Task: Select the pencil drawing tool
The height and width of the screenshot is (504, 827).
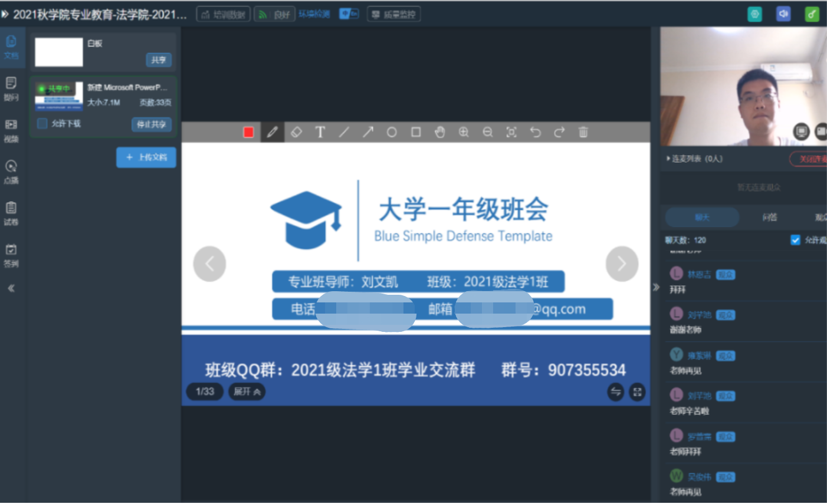Action: (x=272, y=132)
